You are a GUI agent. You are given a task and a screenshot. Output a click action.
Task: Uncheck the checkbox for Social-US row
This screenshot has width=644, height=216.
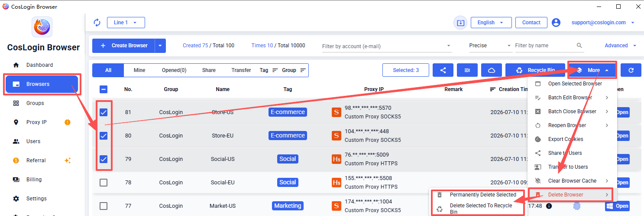(x=104, y=159)
